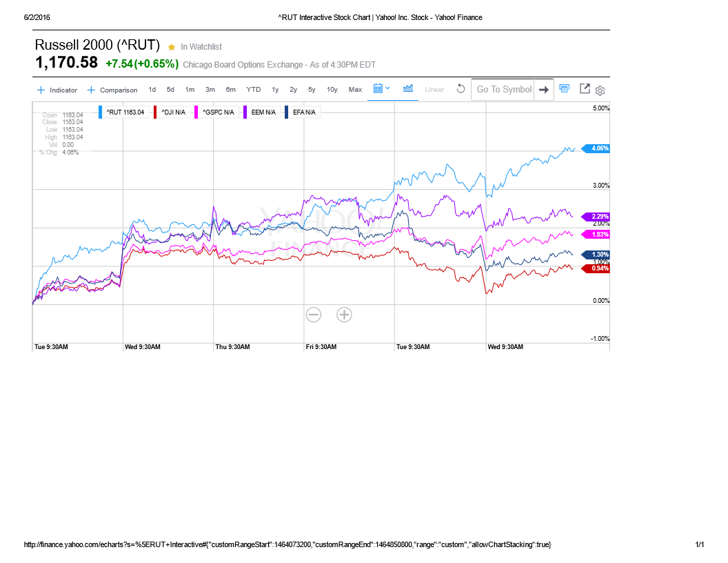Toggle the Linear scale option
This screenshot has width=728, height=563.
(434, 90)
